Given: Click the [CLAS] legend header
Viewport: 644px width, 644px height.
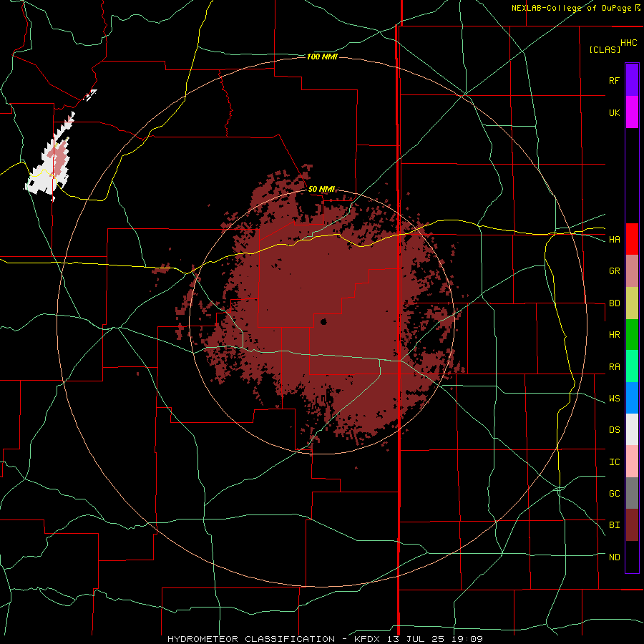Looking at the screenshot, I should tap(605, 49).
